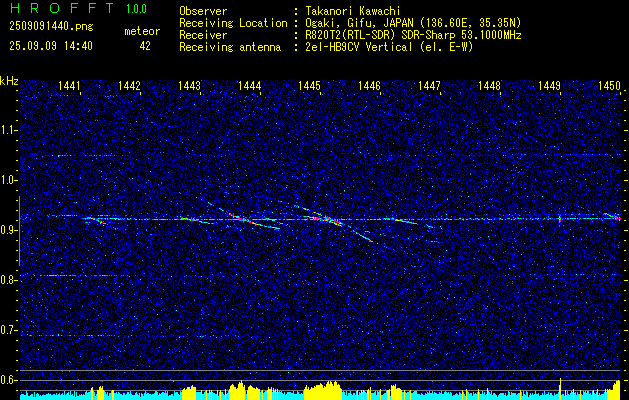Click the 1447 time marker

(429, 85)
